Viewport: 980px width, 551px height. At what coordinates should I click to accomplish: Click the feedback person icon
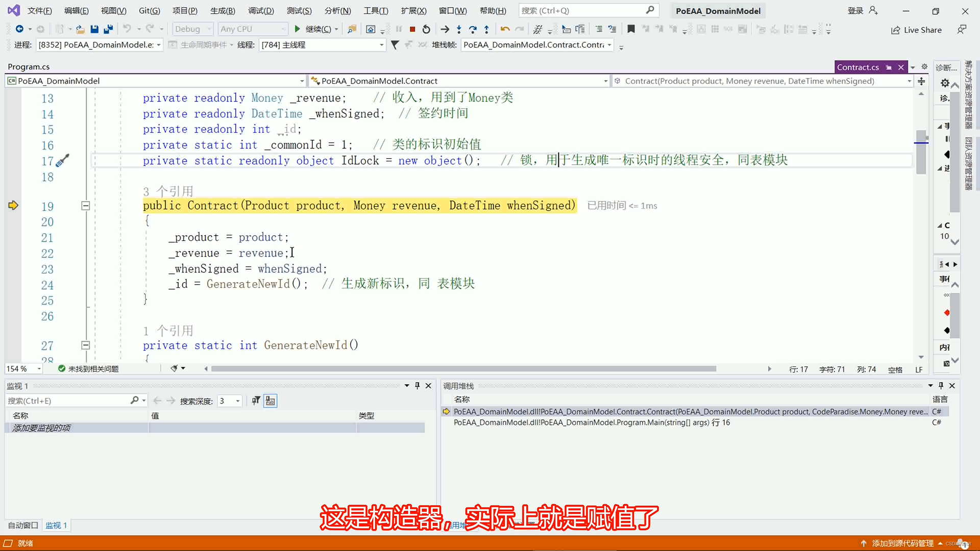[x=962, y=30]
